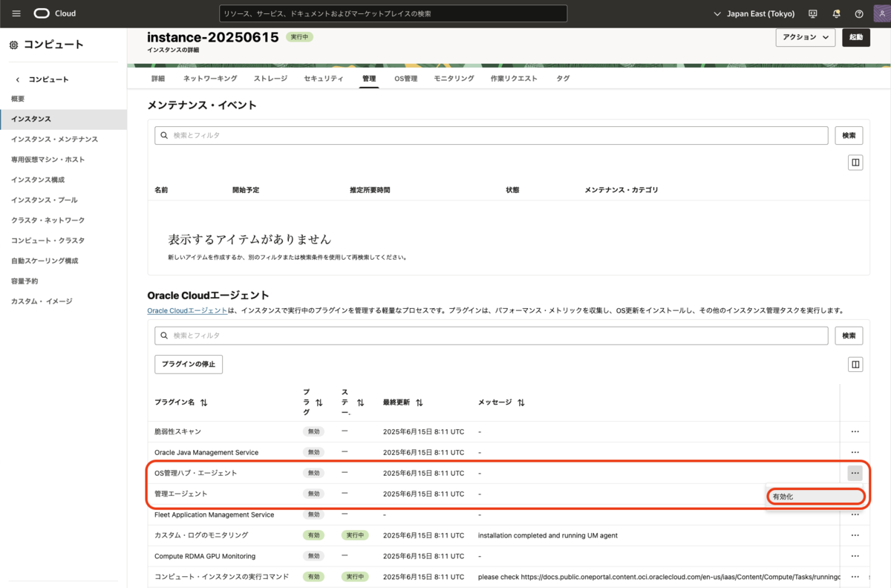Click 実行中 status in コンピュート・インスタンスの実行コマンド row
The width and height of the screenshot is (891, 588).
354,577
